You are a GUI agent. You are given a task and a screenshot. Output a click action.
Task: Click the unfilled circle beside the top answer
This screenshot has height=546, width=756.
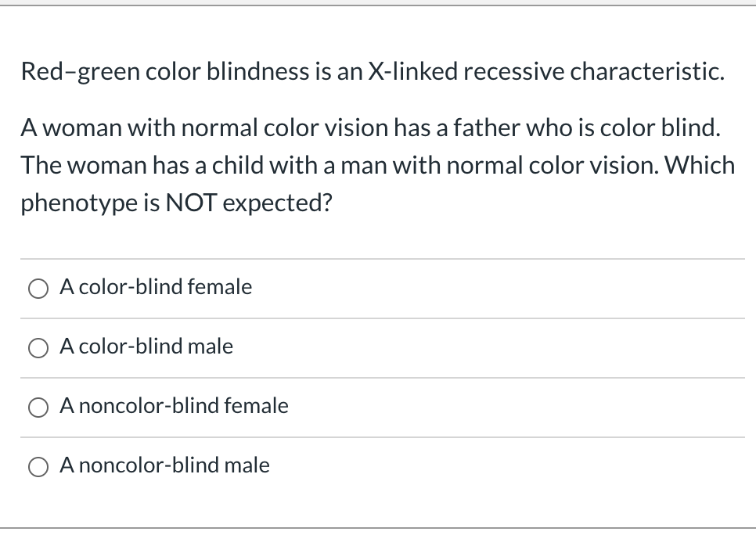click(38, 288)
